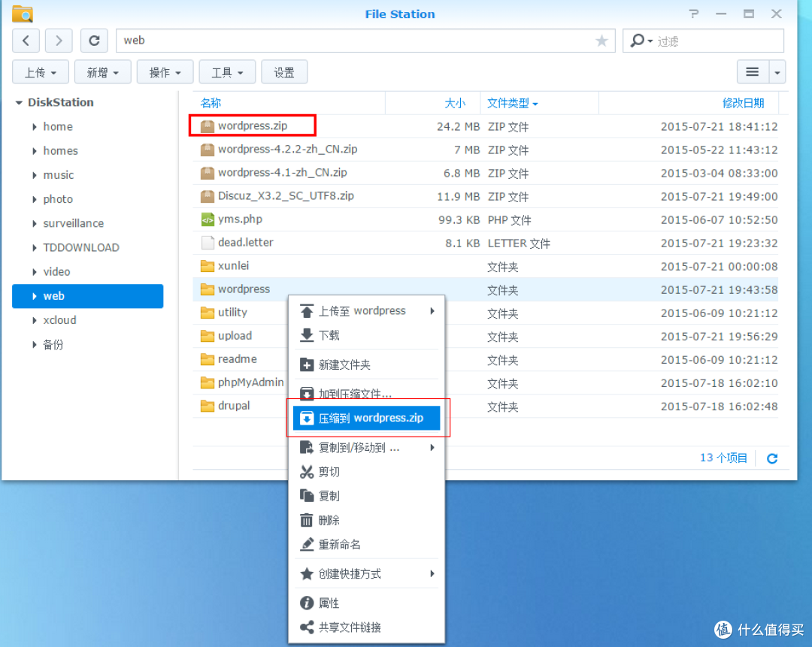Open the 新增 create dropdown button
The height and width of the screenshot is (647, 812).
pos(102,72)
